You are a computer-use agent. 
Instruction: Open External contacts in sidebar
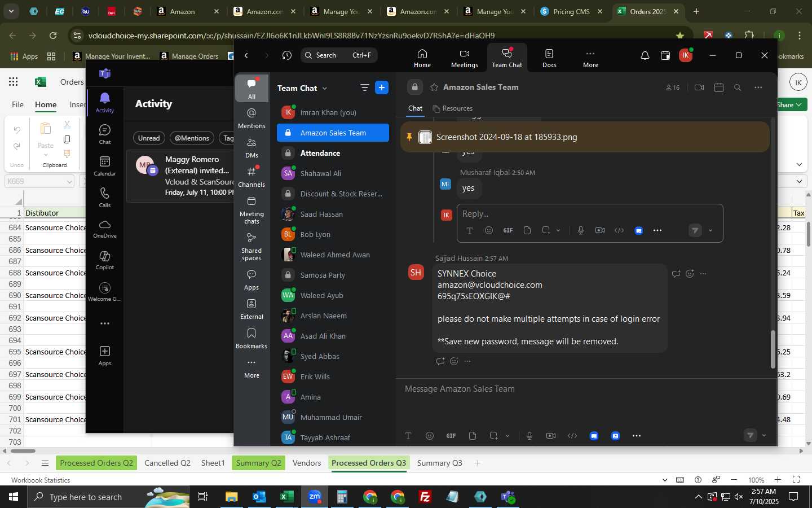click(251, 309)
